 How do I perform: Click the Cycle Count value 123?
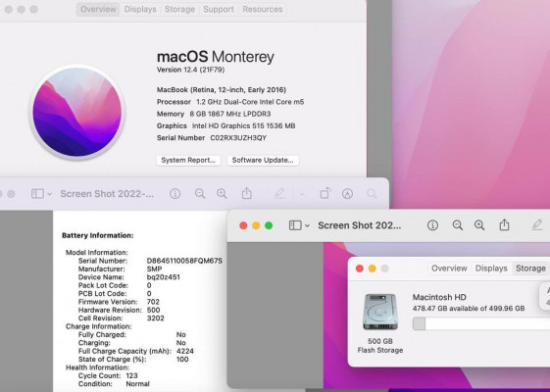click(132, 375)
